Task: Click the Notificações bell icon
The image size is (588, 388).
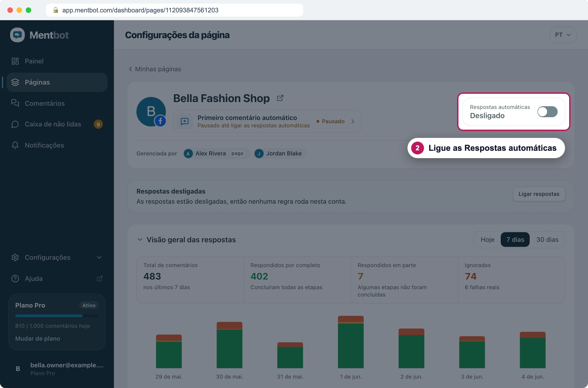Action: click(x=15, y=145)
